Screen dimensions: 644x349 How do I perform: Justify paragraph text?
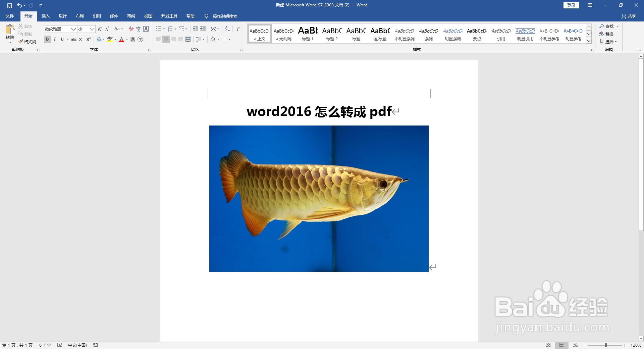(x=181, y=39)
